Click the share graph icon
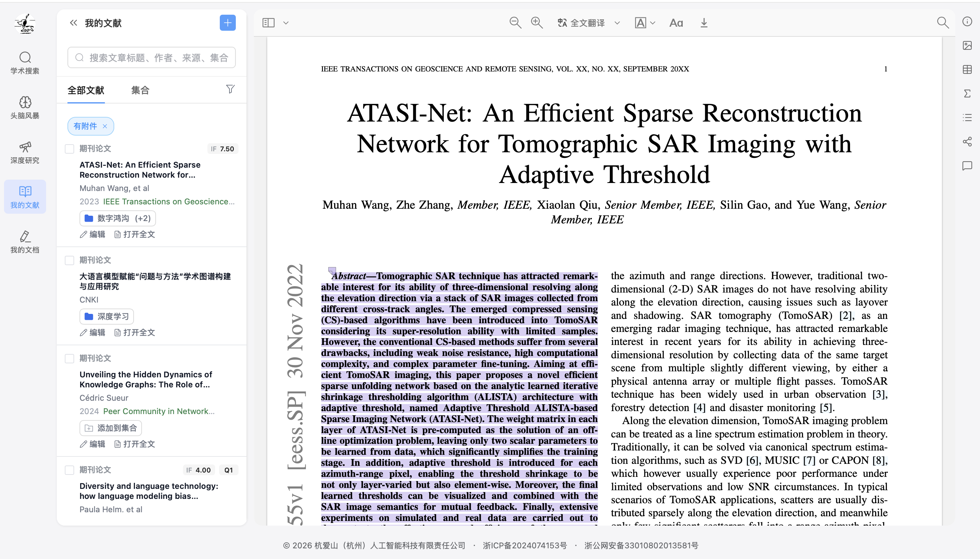 click(967, 142)
